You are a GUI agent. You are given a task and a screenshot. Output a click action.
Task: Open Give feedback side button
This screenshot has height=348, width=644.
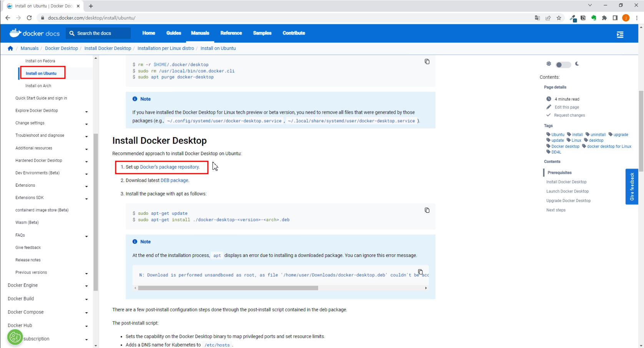point(632,187)
